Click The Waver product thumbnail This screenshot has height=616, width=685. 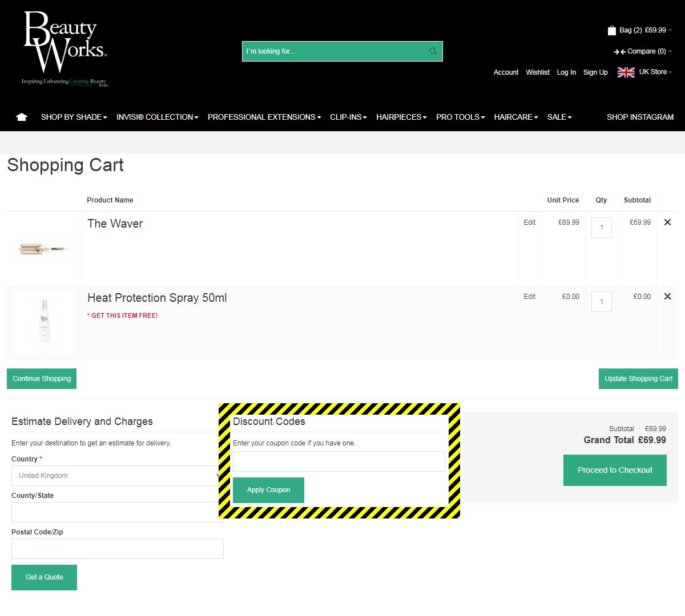coord(44,249)
